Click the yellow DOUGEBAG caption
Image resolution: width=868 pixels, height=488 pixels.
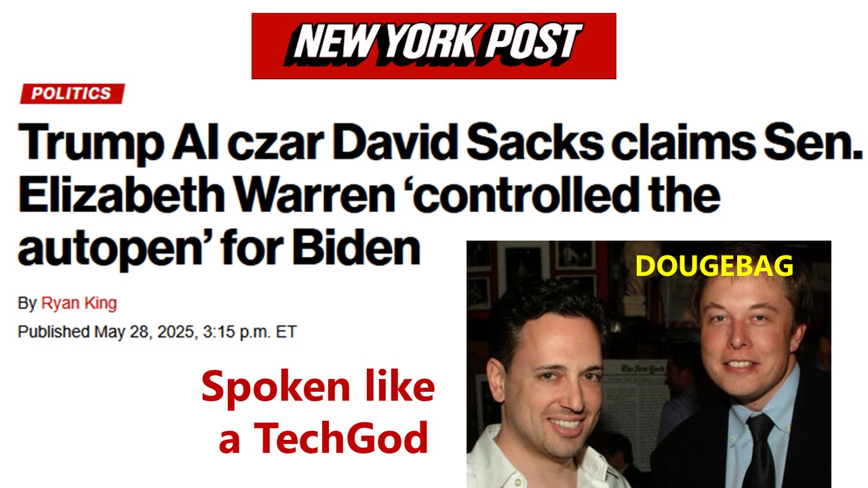714,266
